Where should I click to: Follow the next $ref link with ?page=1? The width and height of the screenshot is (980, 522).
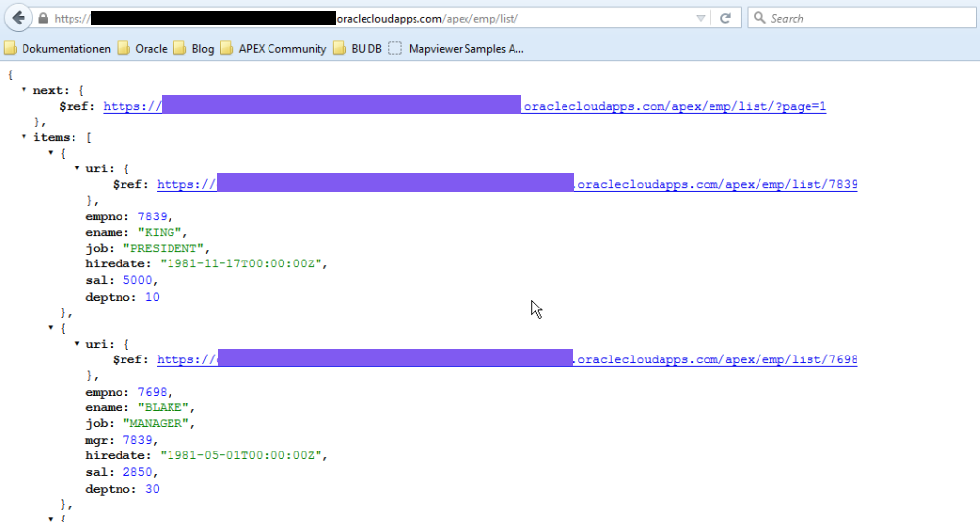coord(465,106)
